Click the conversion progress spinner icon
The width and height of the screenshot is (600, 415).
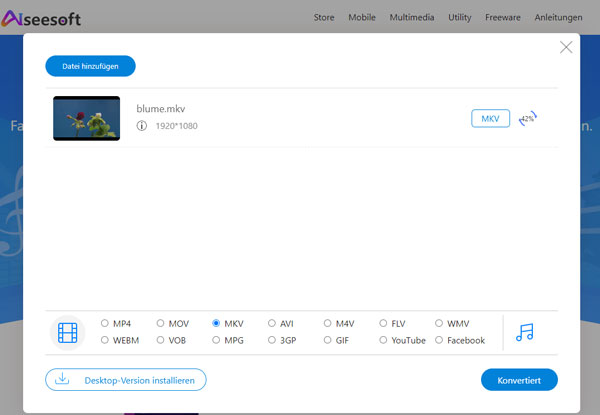pyautogui.click(x=528, y=119)
